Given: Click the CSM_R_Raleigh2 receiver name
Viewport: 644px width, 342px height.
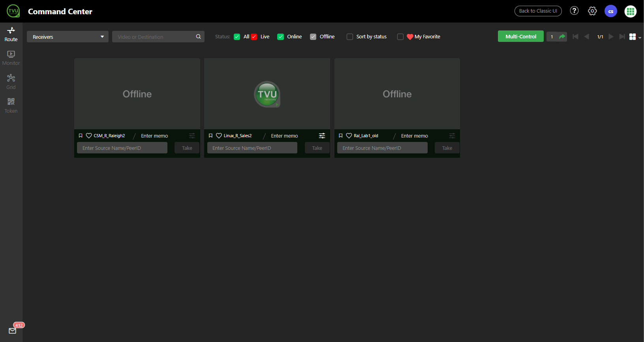Looking at the screenshot, I should [x=109, y=136].
